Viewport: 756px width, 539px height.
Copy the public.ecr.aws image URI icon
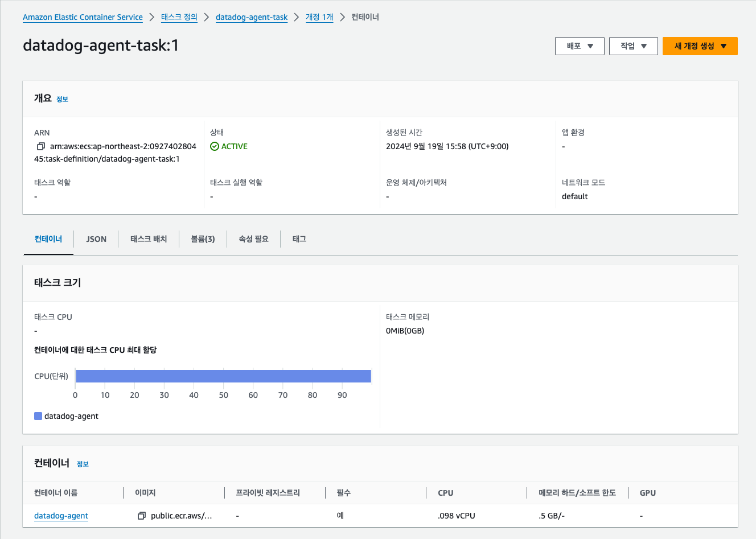pos(142,516)
